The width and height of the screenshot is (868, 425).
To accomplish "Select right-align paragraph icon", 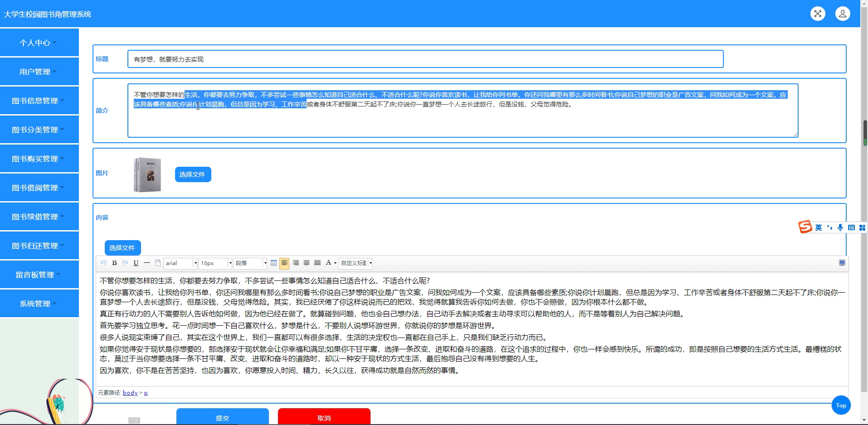I will [x=296, y=263].
